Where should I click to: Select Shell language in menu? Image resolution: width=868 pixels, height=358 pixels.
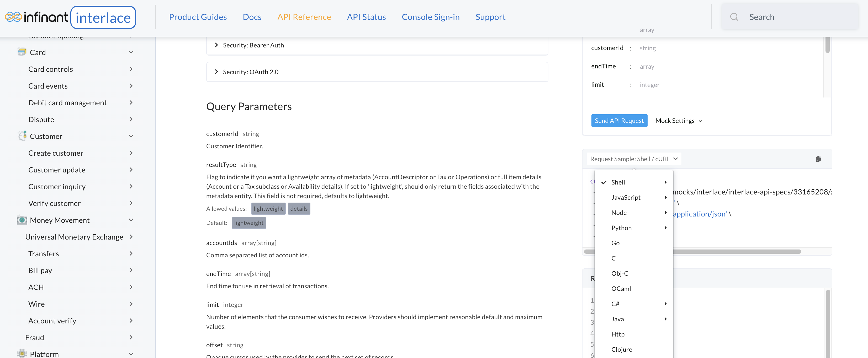point(618,182)
